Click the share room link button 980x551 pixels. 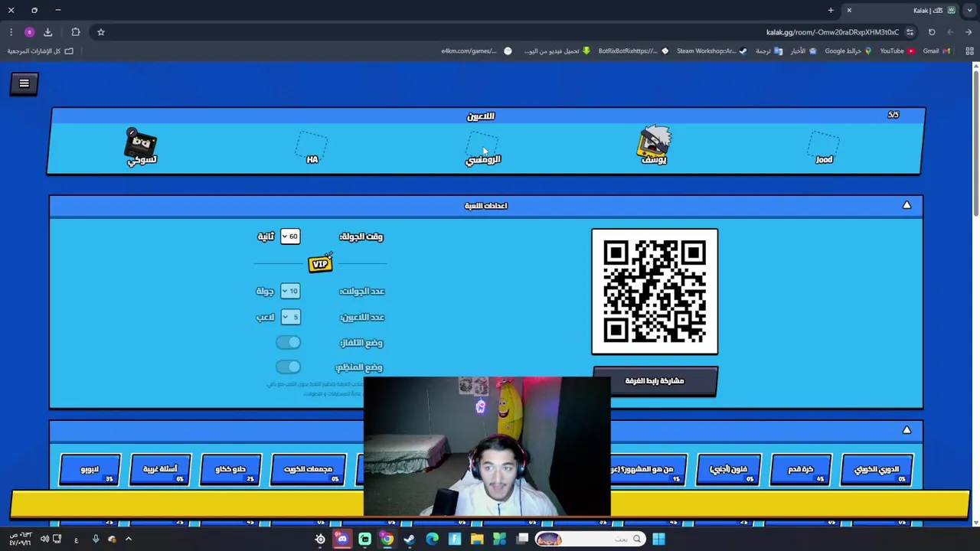[x=655, y=381]
